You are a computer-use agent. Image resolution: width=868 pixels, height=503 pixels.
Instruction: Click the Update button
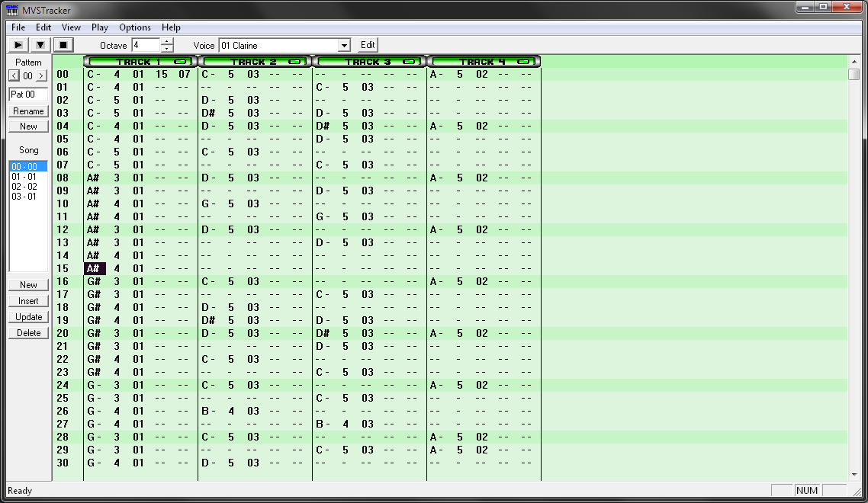click(x=28, y=317)
